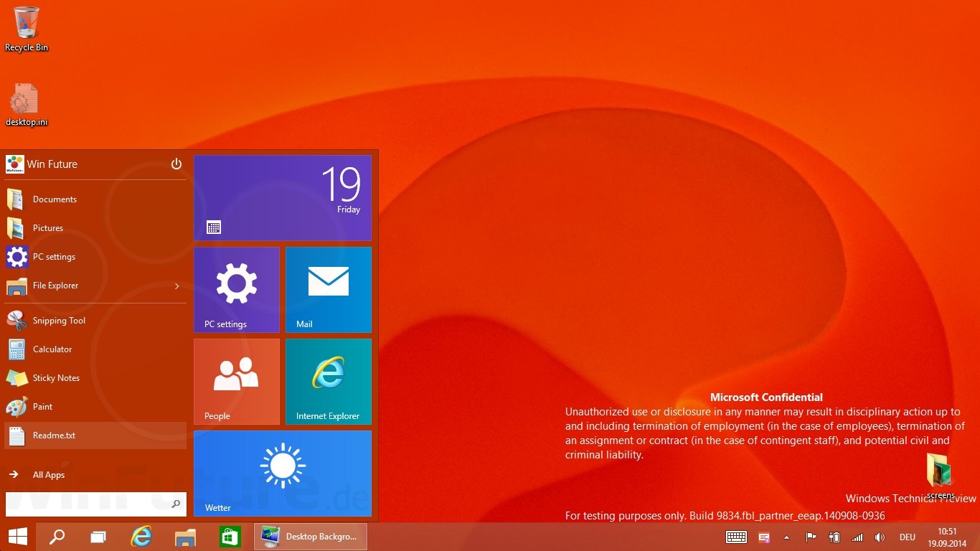Open taskbar Search magnifier button
This screenshot has height=551, width=980.
point(57,537)
